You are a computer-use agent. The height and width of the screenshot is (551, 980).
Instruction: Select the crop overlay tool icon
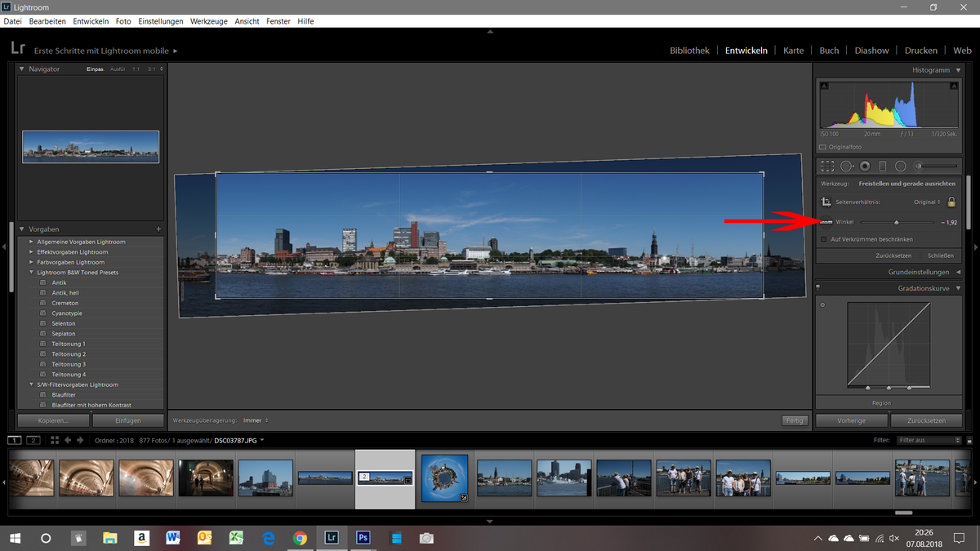[827, 166]
